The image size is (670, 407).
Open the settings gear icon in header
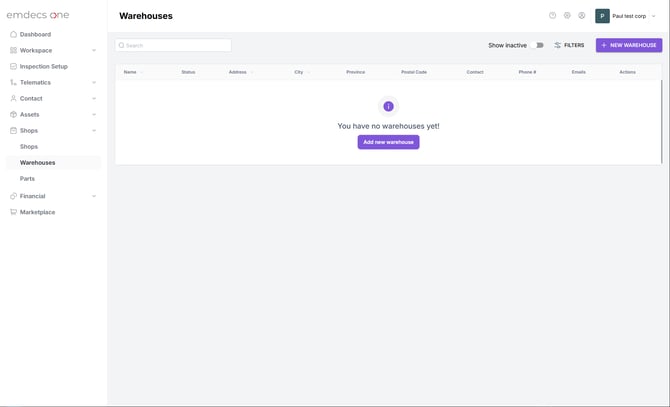click(567, 15)
